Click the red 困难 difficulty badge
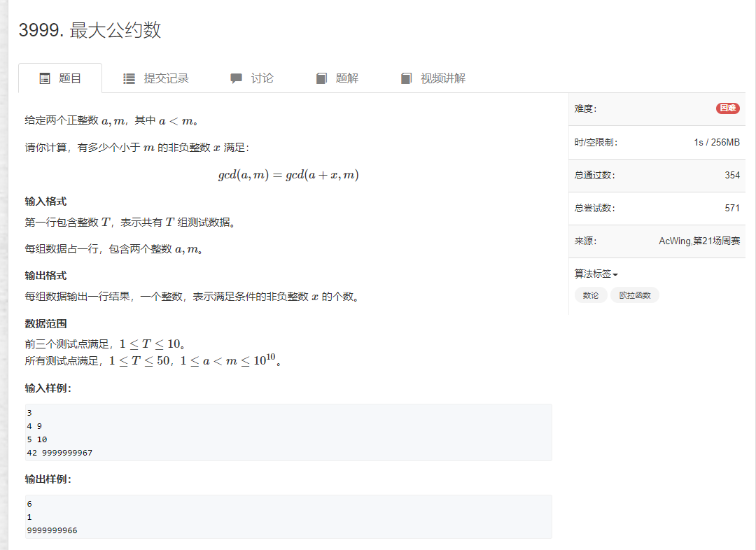756x550 pixels. [727, 108]
